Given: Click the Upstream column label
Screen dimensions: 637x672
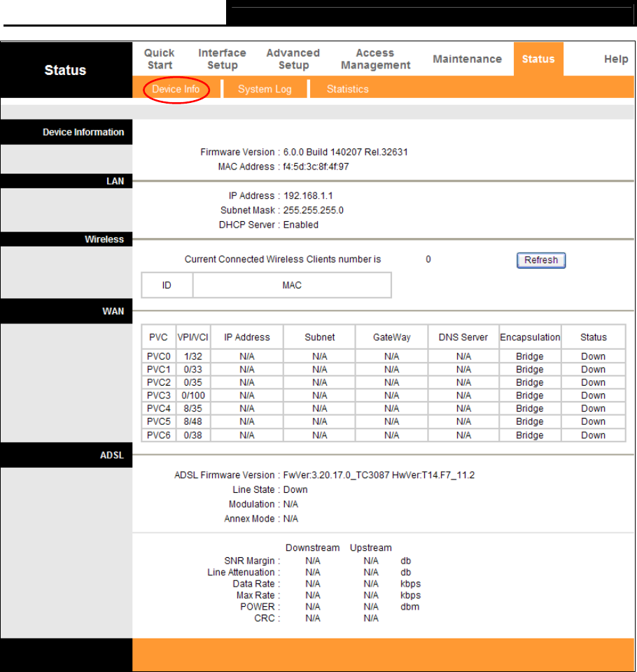Looking at the screenshot, I should point(371,548).
